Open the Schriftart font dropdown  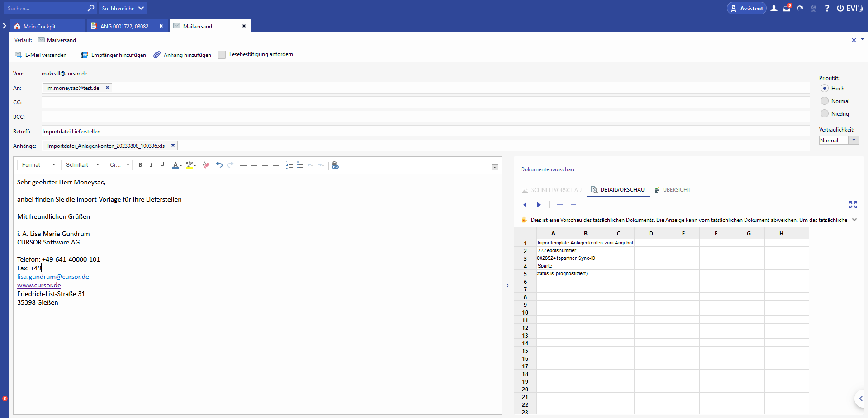(81, 165)
